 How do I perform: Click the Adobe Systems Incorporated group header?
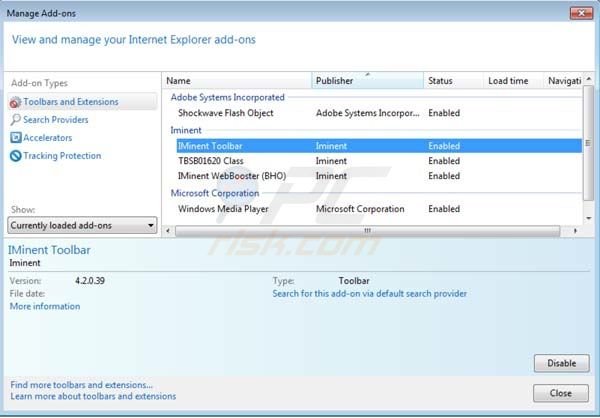pos(227,97)
